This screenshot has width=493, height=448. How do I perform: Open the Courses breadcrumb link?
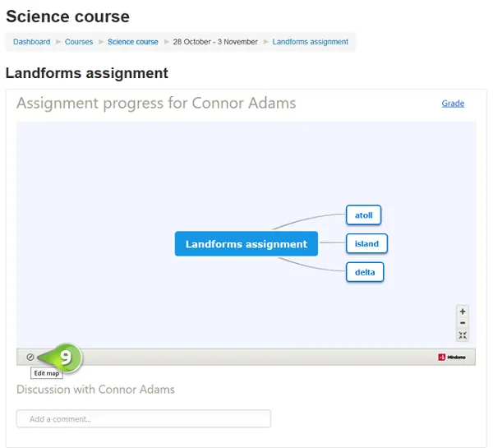79,42
